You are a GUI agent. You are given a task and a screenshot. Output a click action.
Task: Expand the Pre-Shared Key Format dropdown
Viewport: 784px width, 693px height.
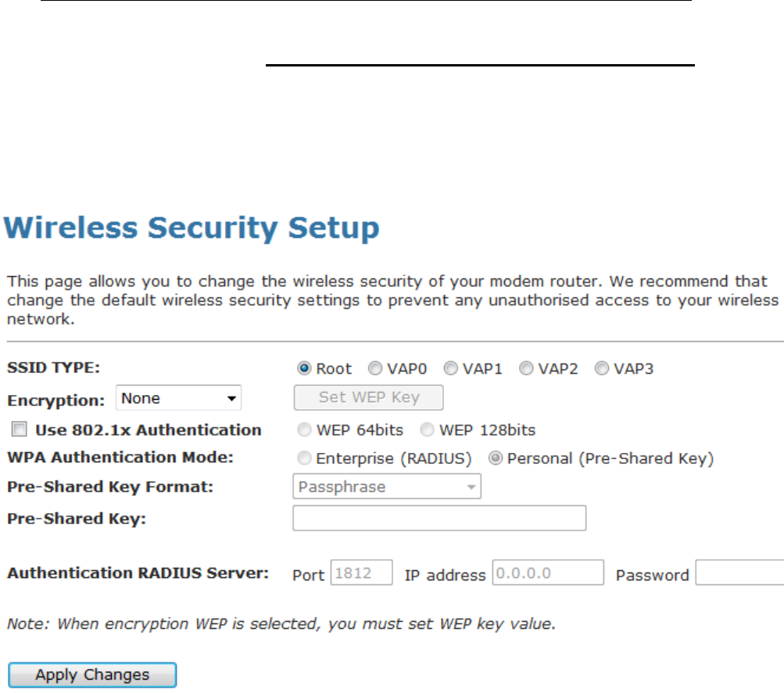click(x=387, y=487)
